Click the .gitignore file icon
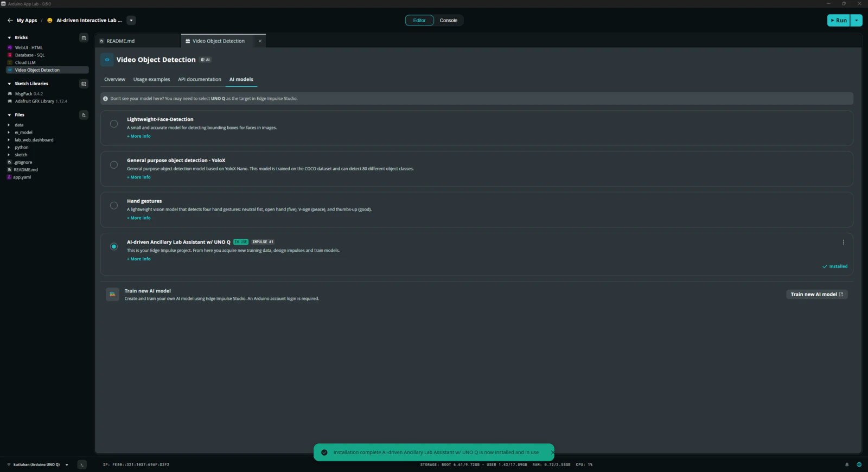 [x=9, y=162]
